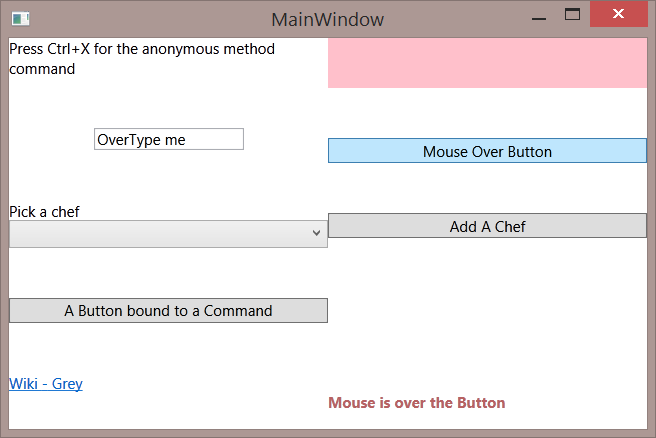This screenshot has width=656, height=438.
Task: Click the 'Mouse is over the Button' status text
Action: click(417, 402)
